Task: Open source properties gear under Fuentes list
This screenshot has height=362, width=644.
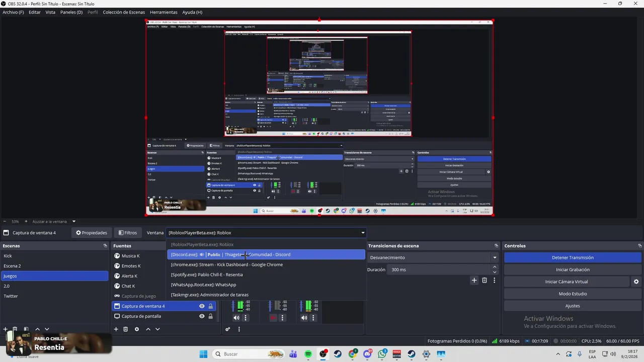Action: point(136,329)
